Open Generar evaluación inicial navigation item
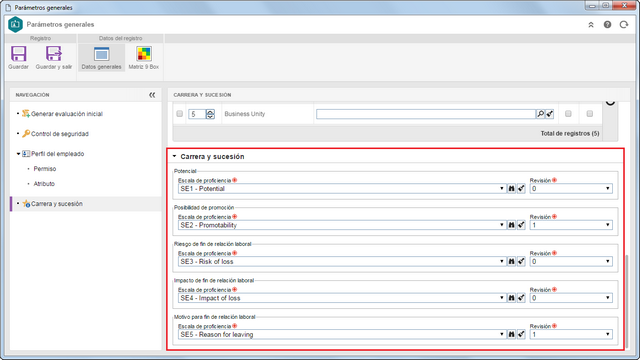Screen dimensions: 640x360 [x=67, y=114]
